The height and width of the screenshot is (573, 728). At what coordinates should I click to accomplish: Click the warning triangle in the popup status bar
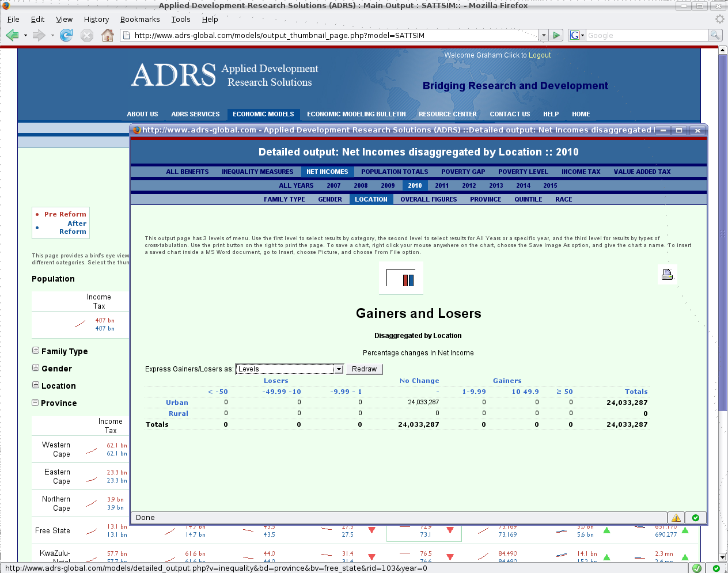[676, 518]
